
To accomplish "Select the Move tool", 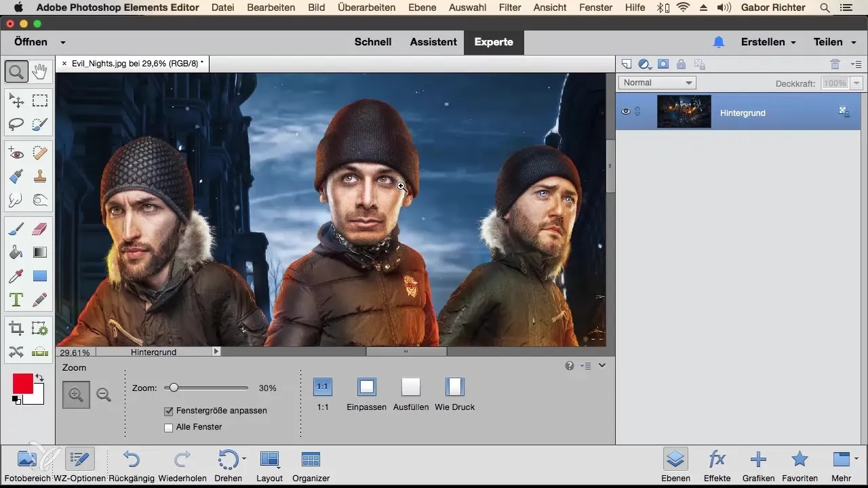I will pyautogui.click(x=16, y=101).
